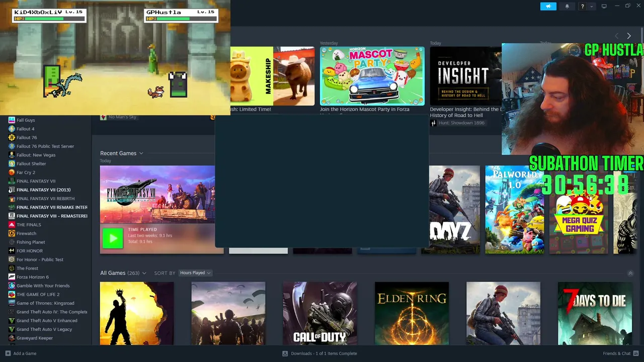Open Developer Insight news thumbnail
Screen dimensions: 644x362
point(466,76)
